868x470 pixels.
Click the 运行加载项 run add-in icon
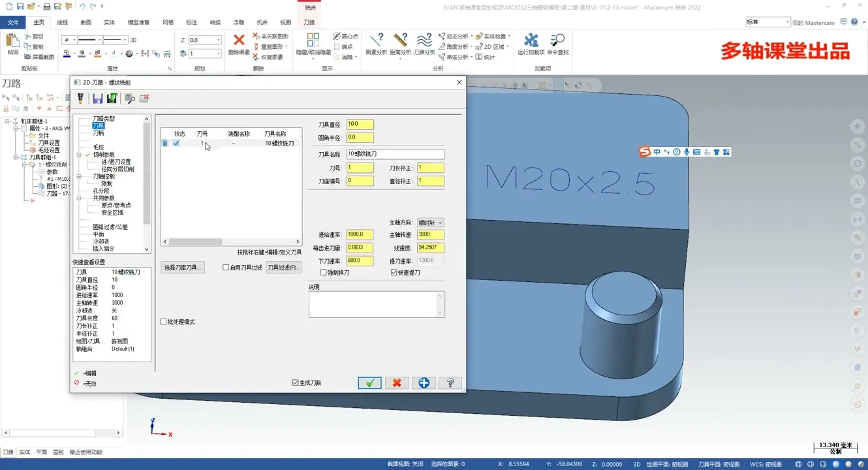tap(531, 44)
